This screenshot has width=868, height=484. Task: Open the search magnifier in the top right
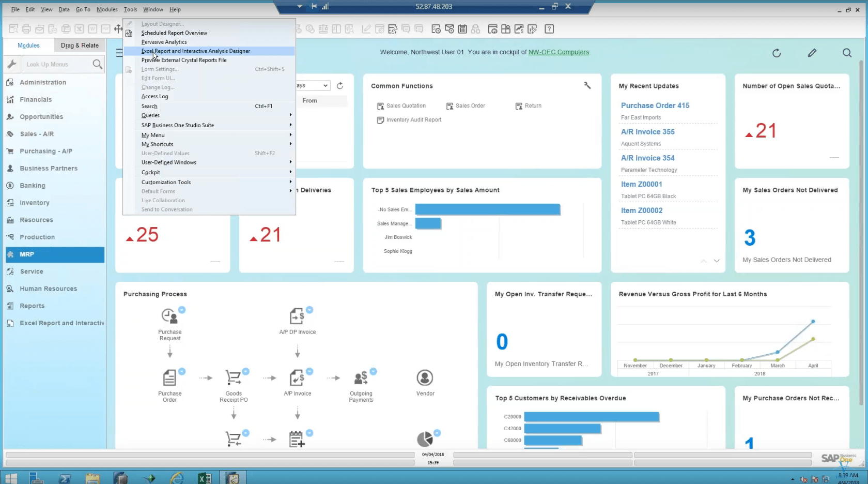click(x=847, y=53)
